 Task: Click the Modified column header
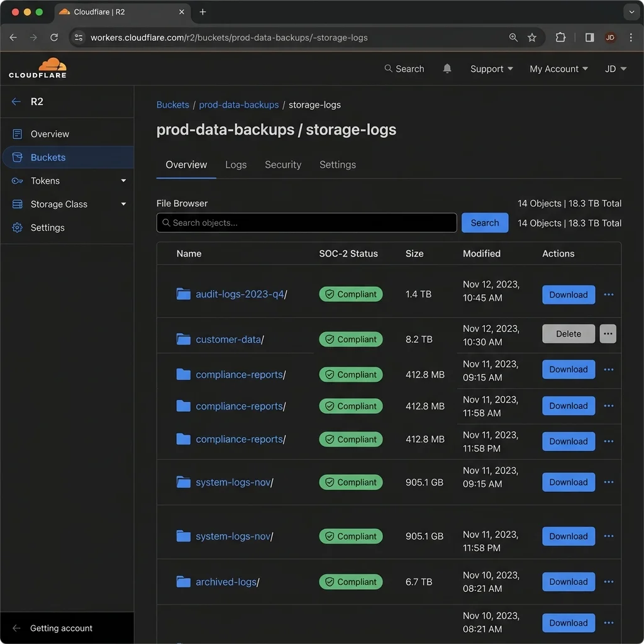(x=481, y=253)
